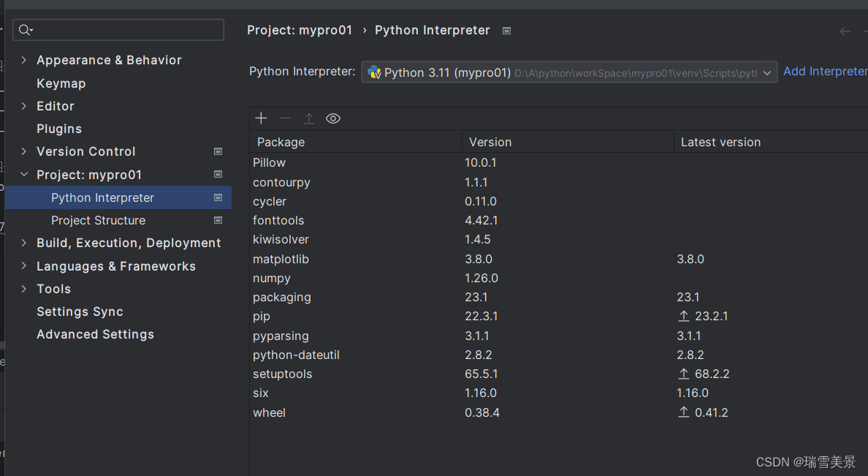Viewport: 868px width, 476px height.
Task: Click version 1.26.0 of numpy
Action: pos(481,278)
